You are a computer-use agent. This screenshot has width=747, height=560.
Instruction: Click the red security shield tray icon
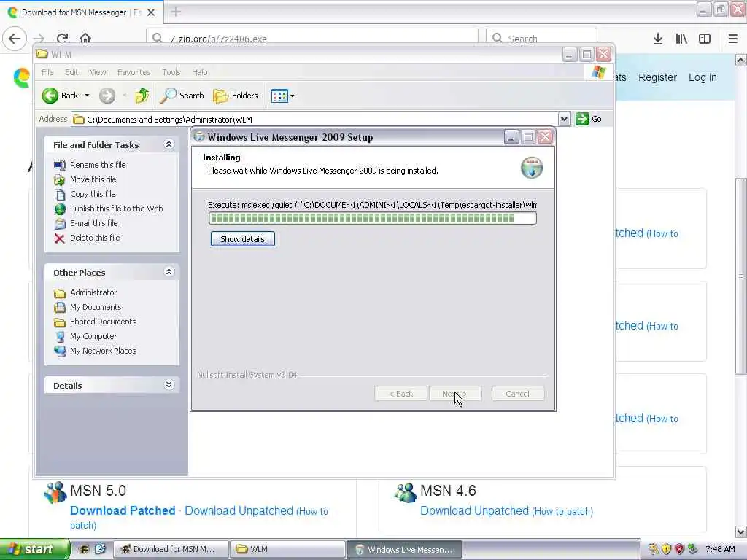point(679,549)
